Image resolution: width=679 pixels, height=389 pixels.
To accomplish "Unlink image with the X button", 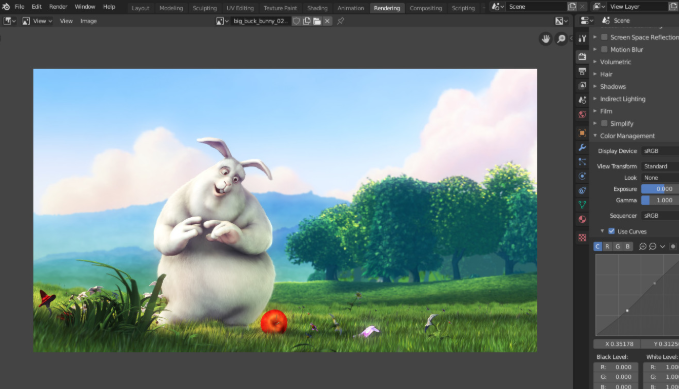I will [327, 21].
